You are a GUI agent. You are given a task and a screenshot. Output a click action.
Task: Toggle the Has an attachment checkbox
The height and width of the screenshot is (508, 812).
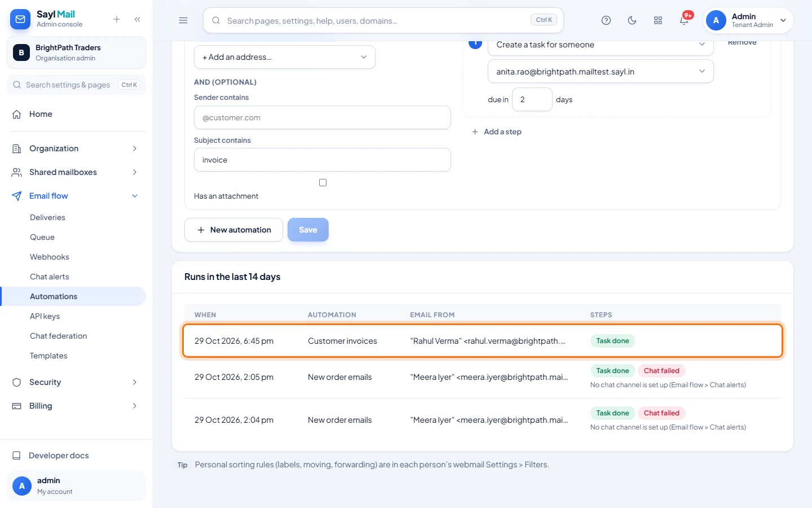[323, 182]
